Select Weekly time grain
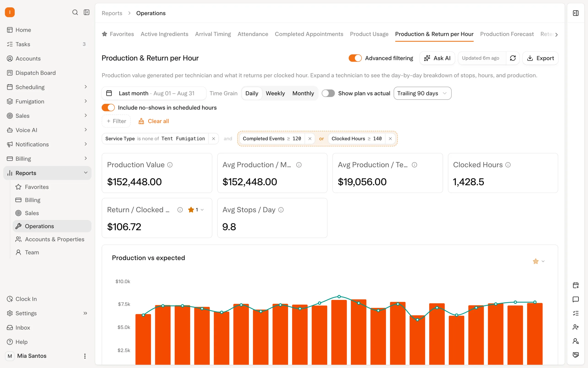This screenshot has height=368, width=588. click(x=275, y=93)
